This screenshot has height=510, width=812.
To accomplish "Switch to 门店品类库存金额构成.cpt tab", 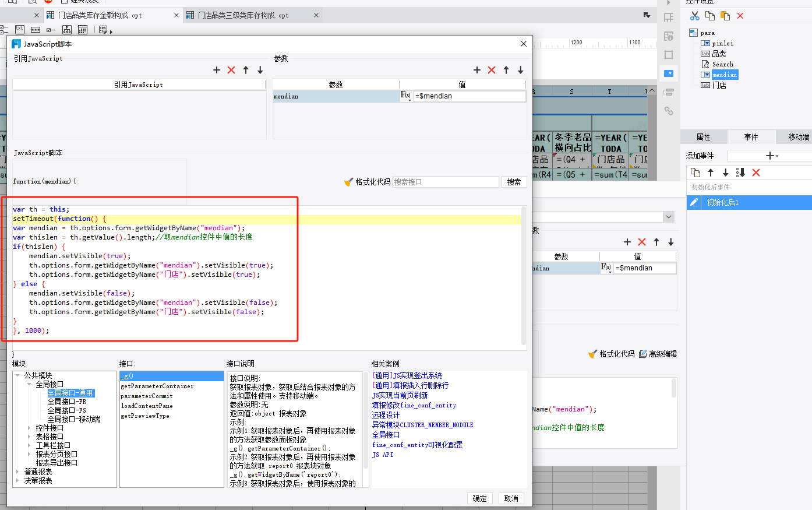I will [x=100, y=15].
